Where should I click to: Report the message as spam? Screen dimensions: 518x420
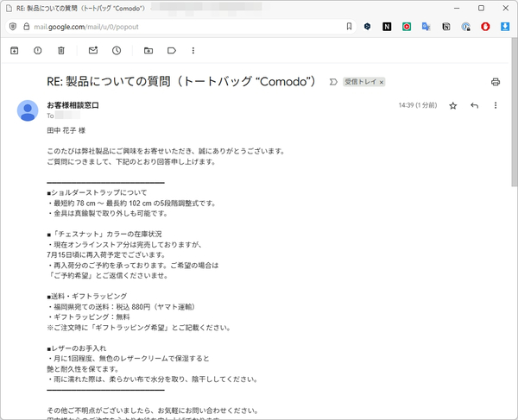click(x=38, y=51)
